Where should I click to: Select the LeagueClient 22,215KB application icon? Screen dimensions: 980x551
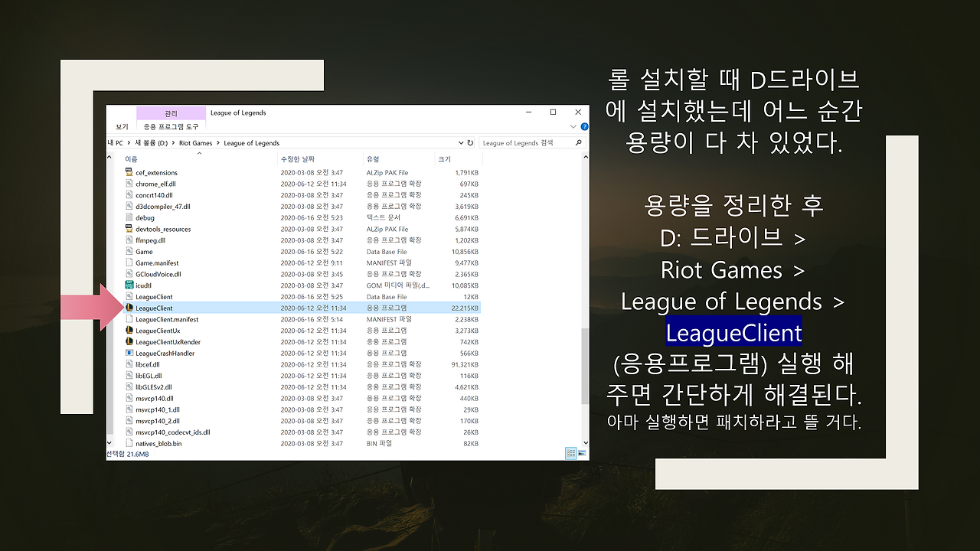click(129, 308)
